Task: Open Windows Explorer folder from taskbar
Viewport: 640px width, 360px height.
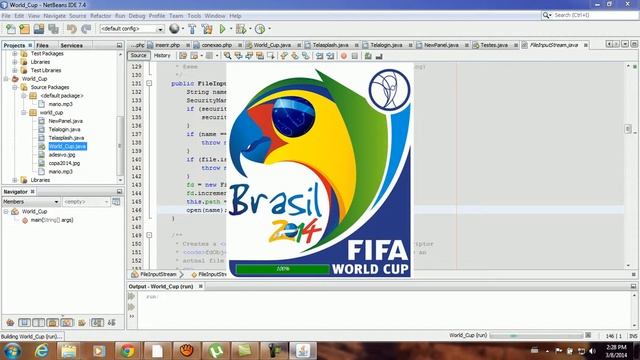Action: coord(69,351)
